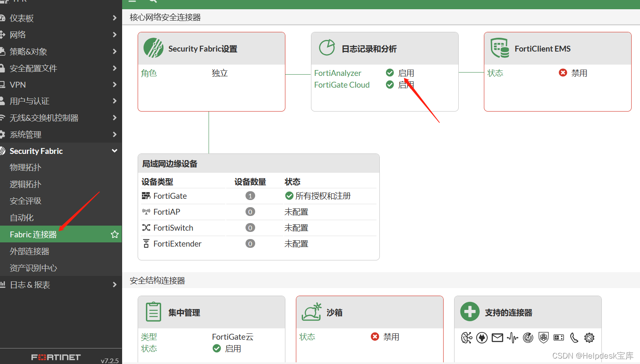640x364 pixels.
Task: Select the wolf-head connector icon
Action: [482, 338]
